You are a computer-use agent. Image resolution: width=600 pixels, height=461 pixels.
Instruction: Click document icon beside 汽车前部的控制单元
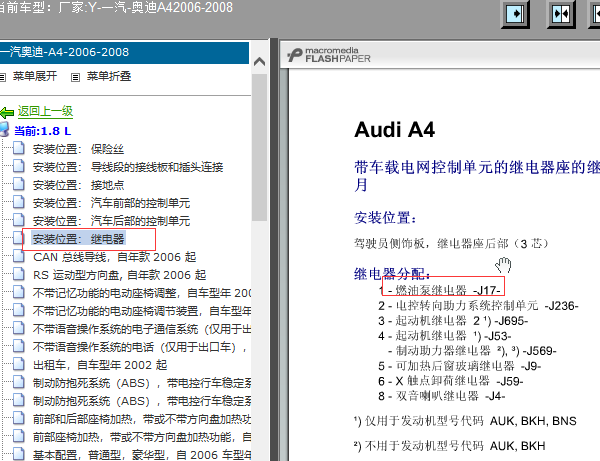(x=19, y=202)
